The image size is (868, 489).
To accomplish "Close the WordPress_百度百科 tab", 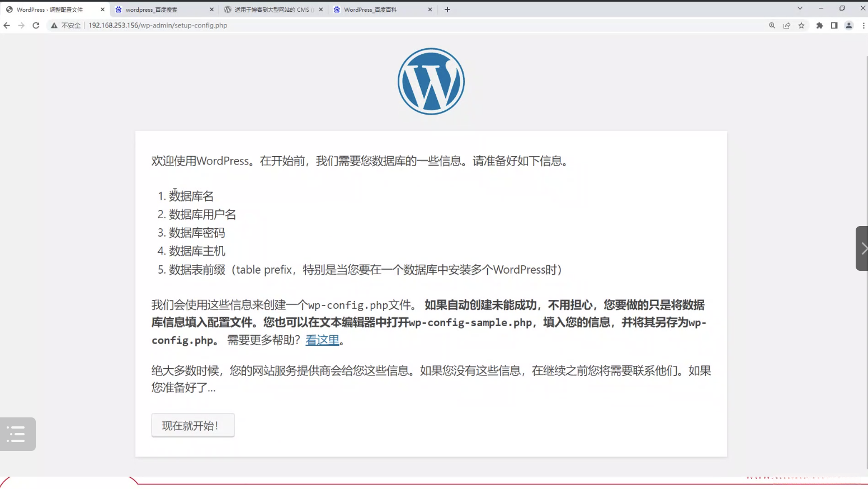I will (x=430, y=10).
